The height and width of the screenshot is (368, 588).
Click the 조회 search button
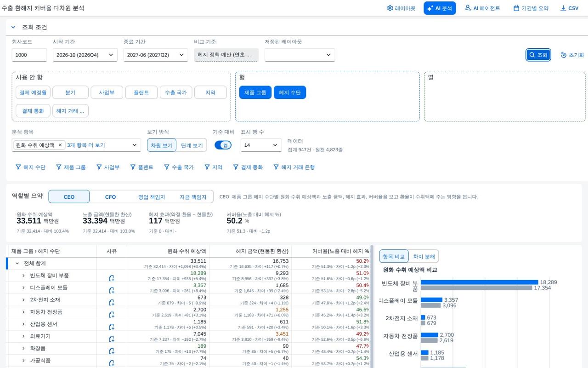[538, 55]
